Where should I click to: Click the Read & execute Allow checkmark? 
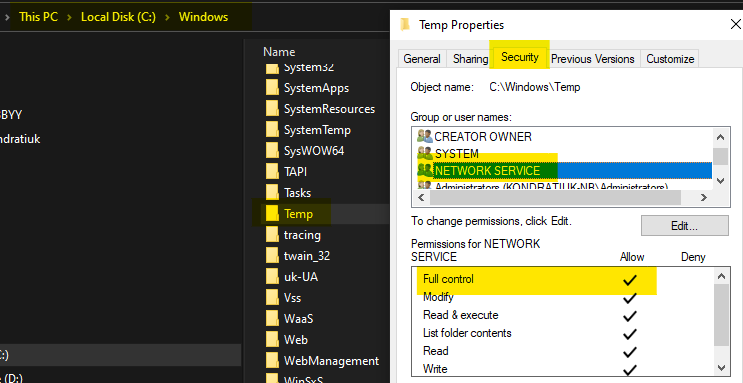coord(630,316)
